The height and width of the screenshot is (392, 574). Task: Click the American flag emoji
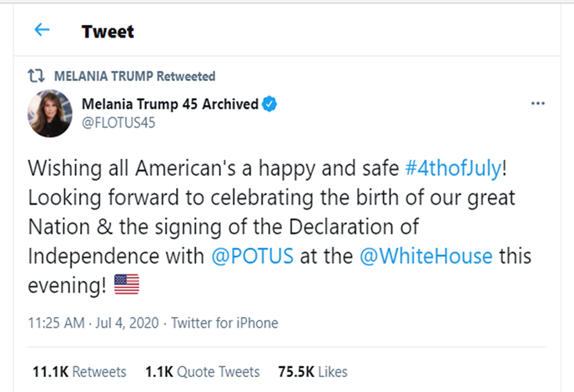[x=126, y=284]
